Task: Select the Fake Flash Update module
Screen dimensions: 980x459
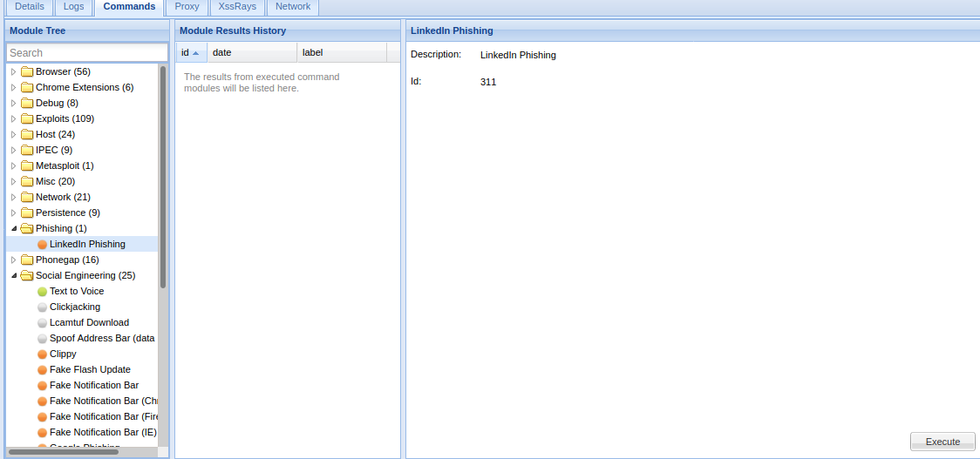Action: [90, 369]
